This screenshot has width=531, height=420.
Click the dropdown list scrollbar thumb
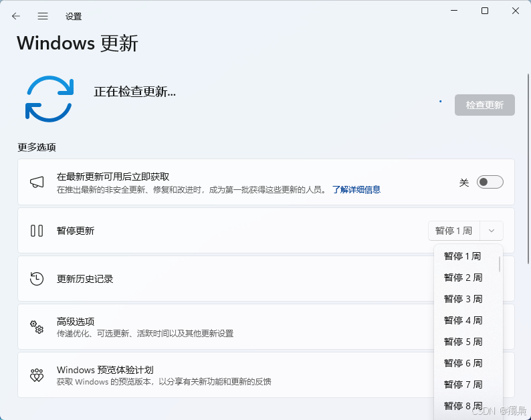[x=500, y=264]
